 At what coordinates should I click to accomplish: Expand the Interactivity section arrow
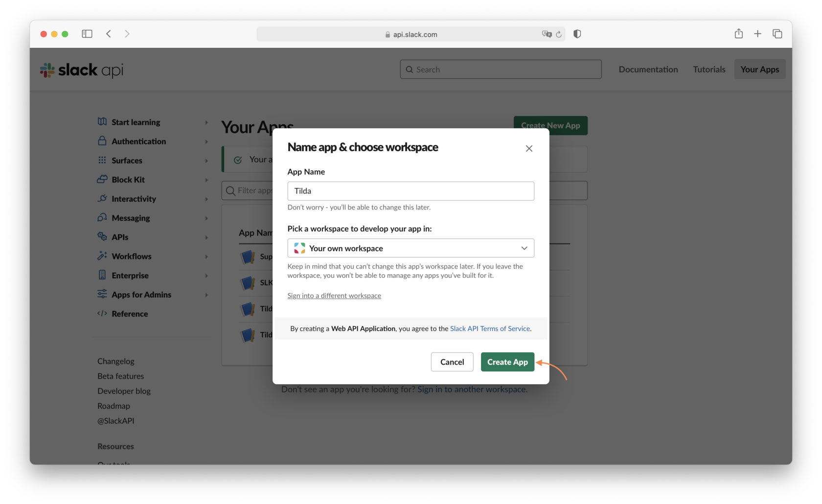point(206,199)
